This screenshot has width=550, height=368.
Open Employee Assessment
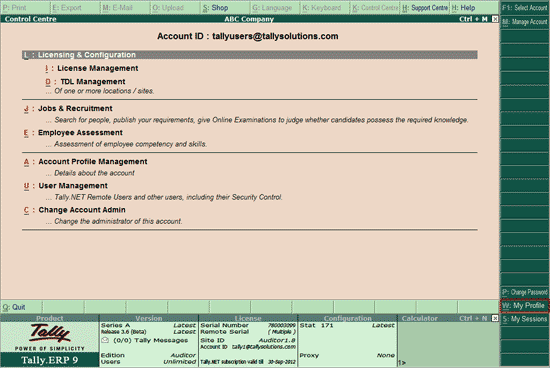point(80,133)
